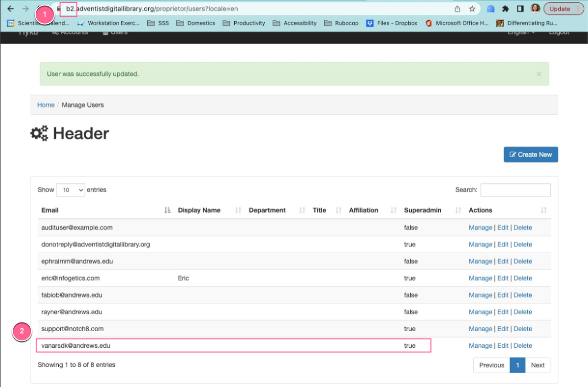
Task: Sort the table by the Title column
Action: [327, 210]
